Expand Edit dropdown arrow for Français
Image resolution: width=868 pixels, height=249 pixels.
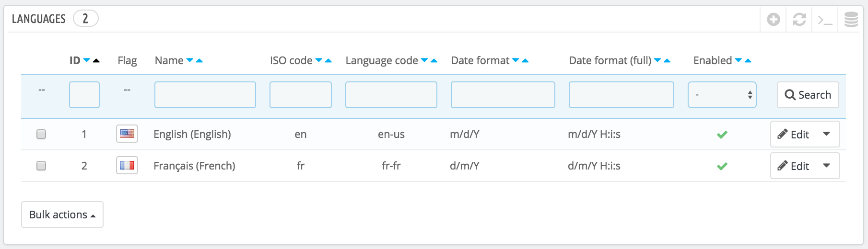click(826, 166)
